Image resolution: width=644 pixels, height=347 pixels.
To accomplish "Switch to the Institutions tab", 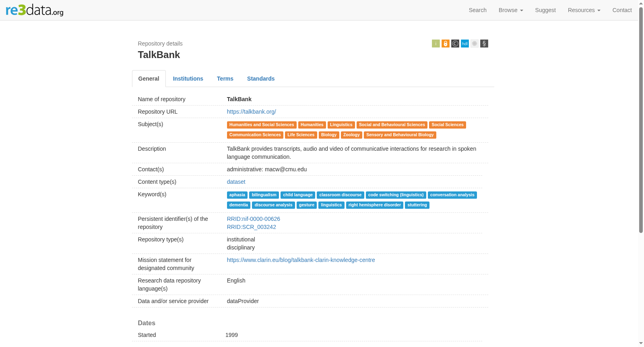I will [x=188, y=79].
